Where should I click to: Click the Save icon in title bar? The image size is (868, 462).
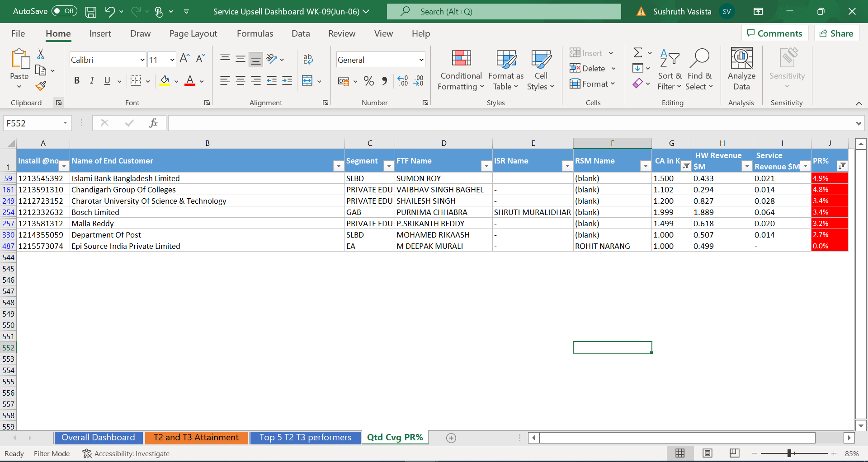pos(91,12)
